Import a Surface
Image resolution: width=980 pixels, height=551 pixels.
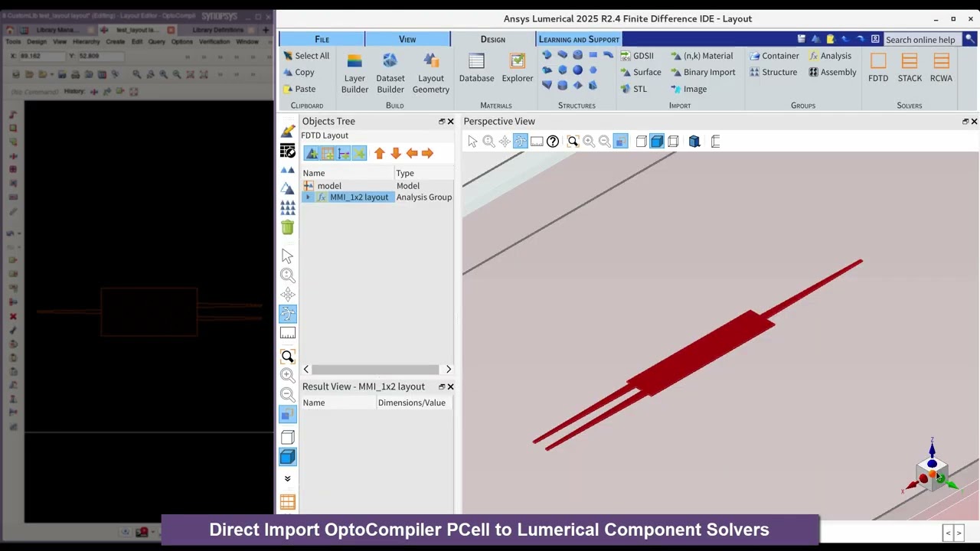click(x=641, y=72)
